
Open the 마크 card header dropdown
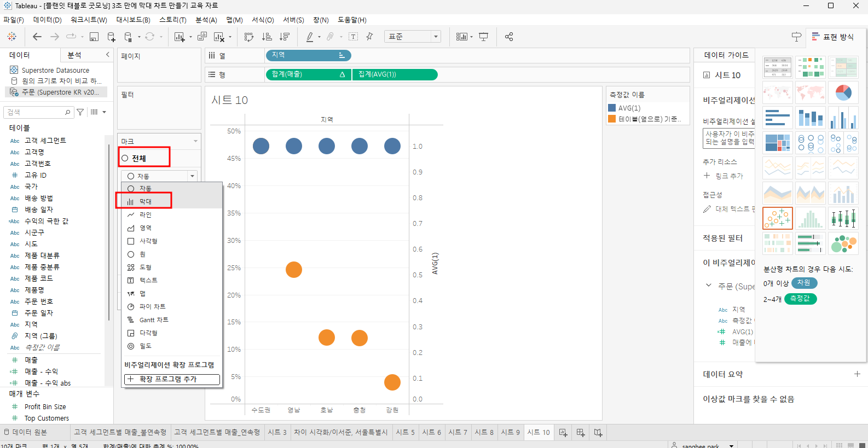coord(195,141)
